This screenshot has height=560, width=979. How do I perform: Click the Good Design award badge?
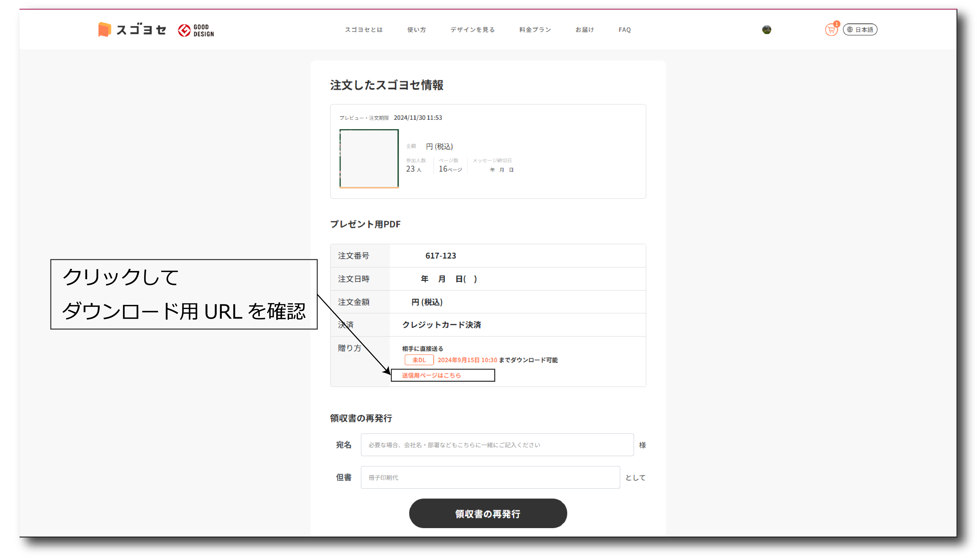196,30
